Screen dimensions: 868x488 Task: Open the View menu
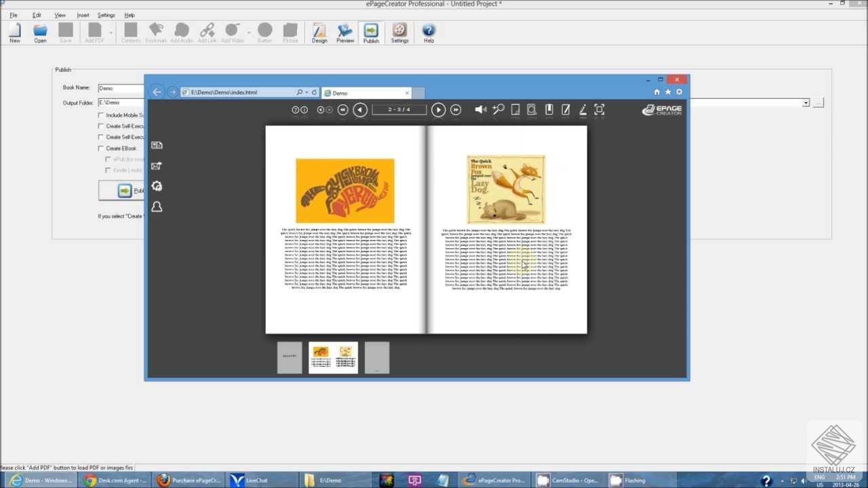(x=60, y=15)
